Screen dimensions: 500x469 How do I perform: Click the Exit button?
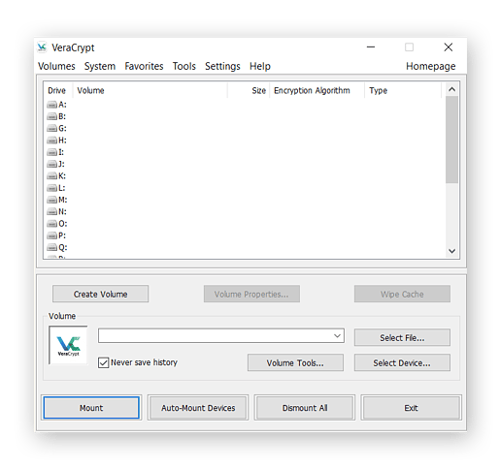coord(411,408)
